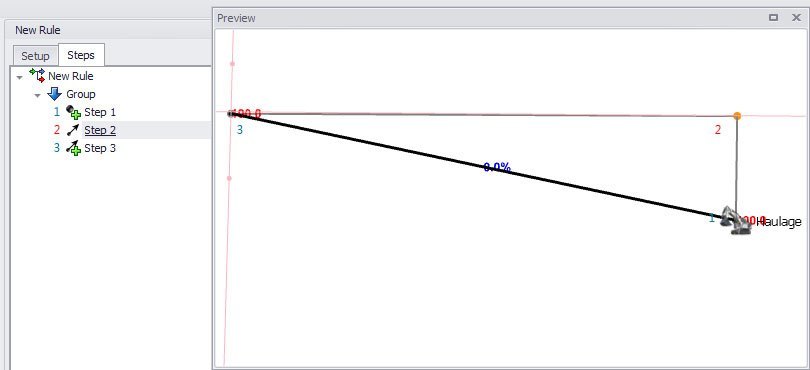Maximize the Preview panel
The image size is (810, 370).
click(773, 18)
